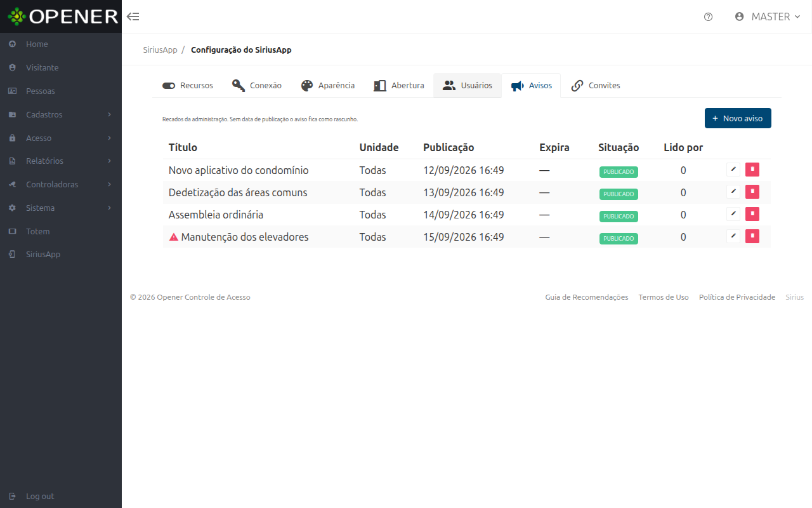The height and width of the screenshot is (508, 812).
Task: Edit the 'Assembleia ordinária' notice
Action: (733, 214)
